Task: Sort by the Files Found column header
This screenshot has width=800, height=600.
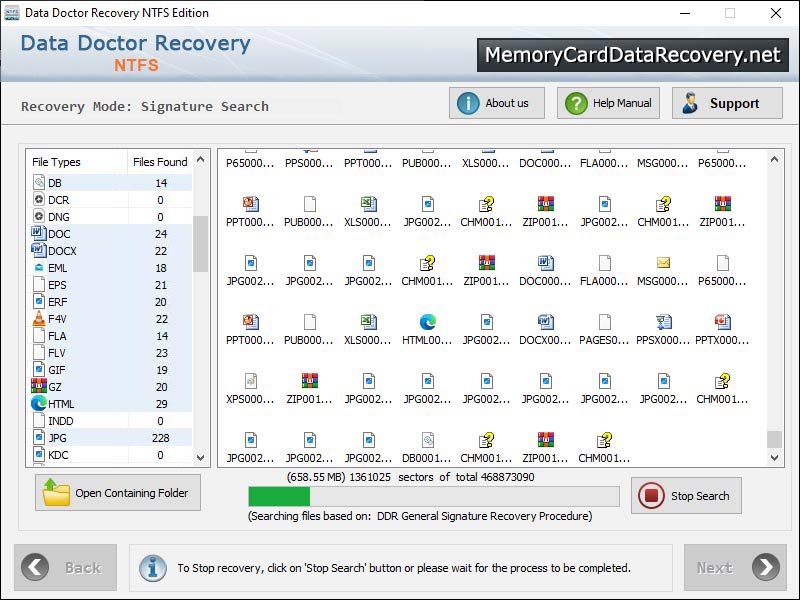Action: click(160, 161)
